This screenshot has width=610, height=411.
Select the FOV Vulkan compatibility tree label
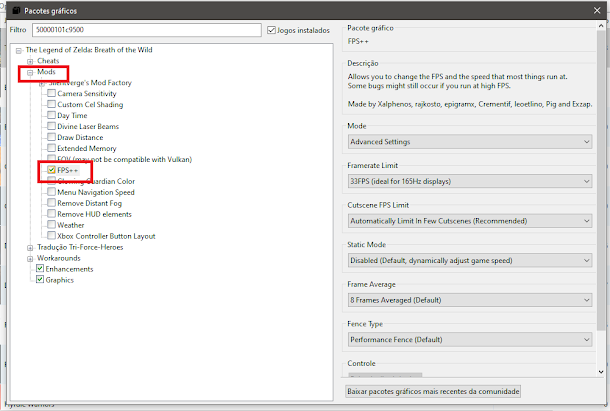124,159
